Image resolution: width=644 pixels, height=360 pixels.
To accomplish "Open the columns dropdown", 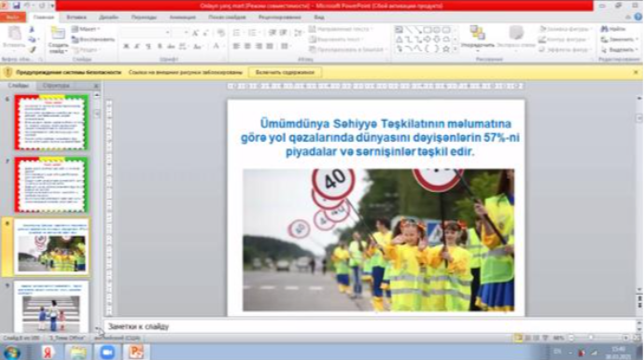I will tap(286, 47).
